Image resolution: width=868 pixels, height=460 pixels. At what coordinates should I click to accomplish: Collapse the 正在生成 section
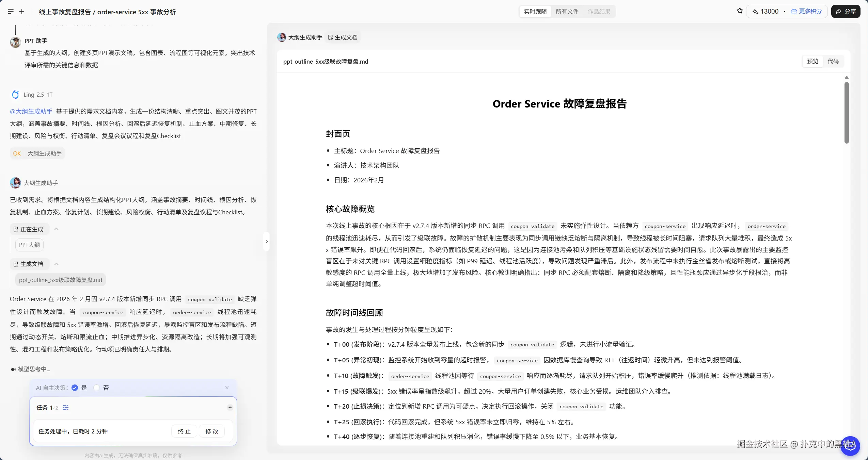(57, 229)
